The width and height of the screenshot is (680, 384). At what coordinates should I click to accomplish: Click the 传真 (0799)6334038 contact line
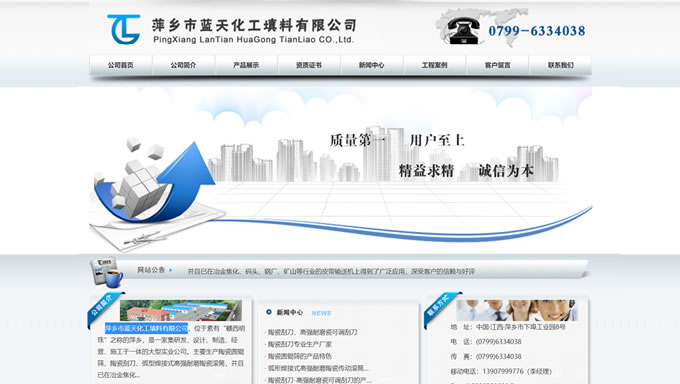486,357
